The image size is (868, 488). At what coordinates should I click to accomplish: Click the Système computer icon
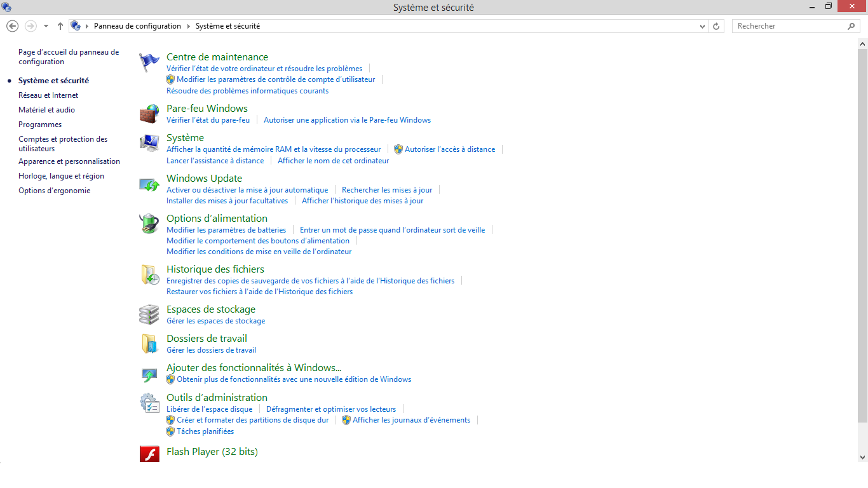pos(149,143)
